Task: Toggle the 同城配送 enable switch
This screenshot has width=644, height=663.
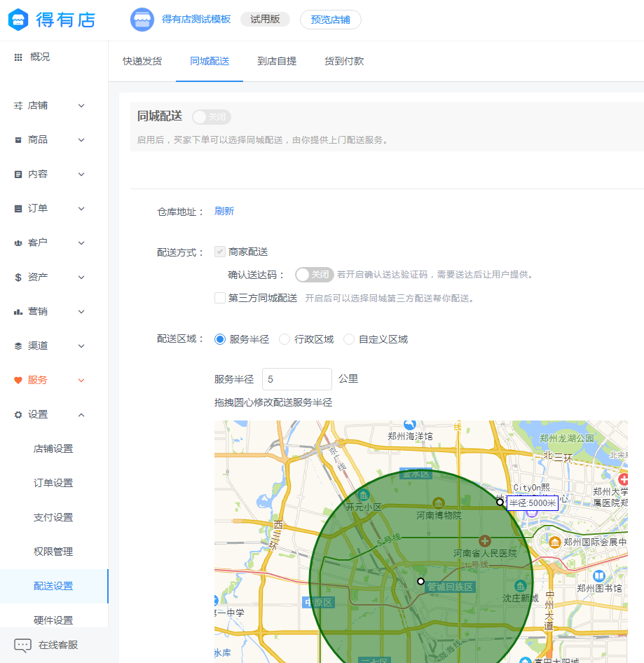Action: coord(212,117)
